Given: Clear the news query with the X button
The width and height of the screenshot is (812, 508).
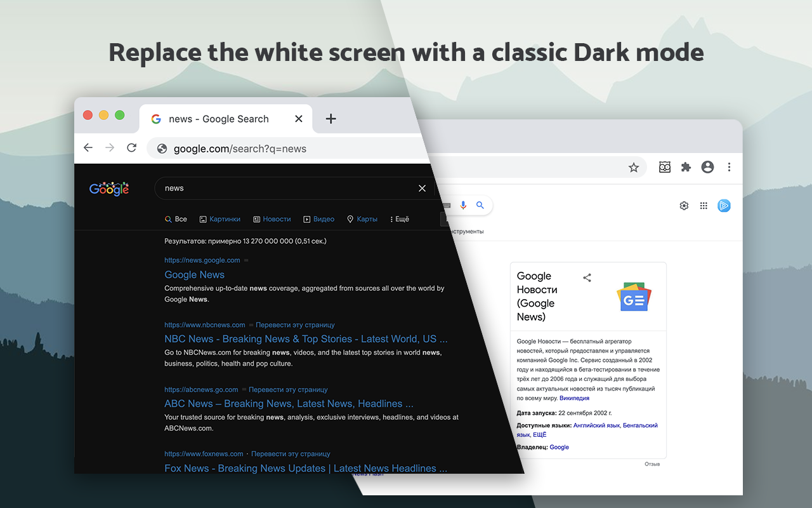Looking at the screenshot, I should pos(422,188).
